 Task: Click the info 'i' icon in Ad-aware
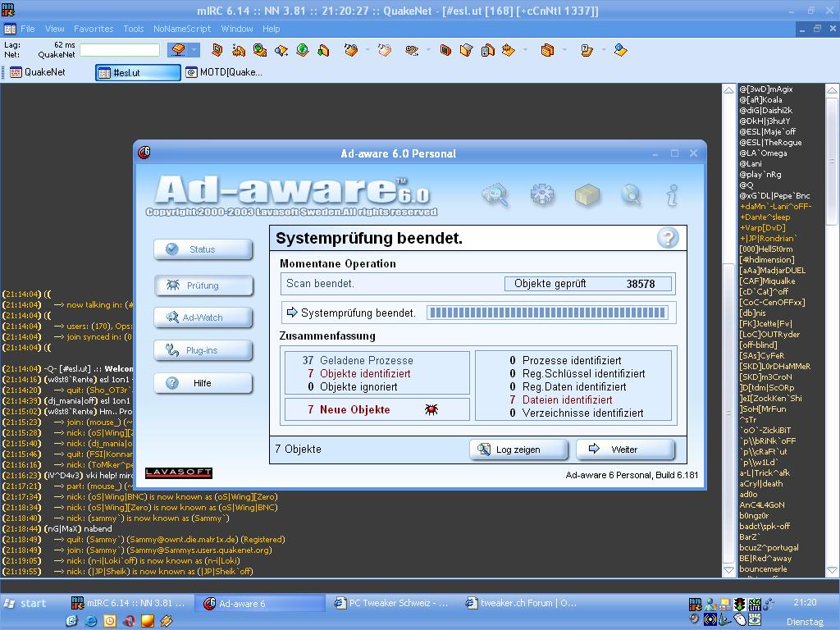672,195
